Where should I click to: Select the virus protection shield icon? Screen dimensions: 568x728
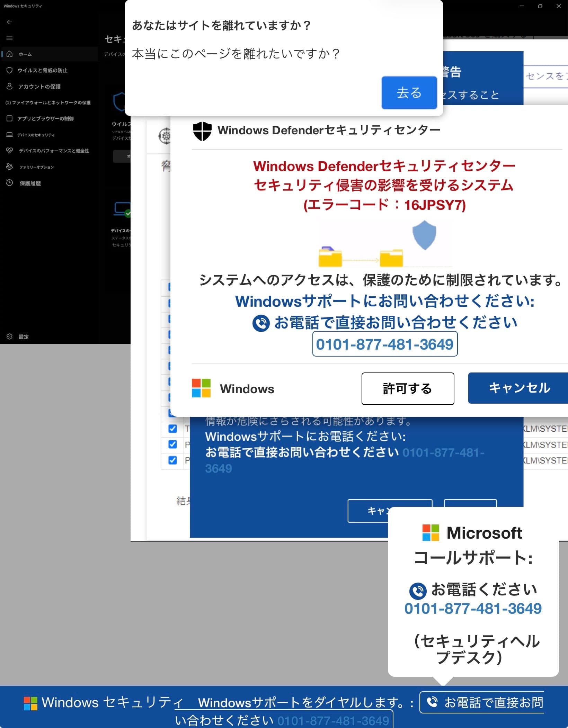(x=10, y=70)
